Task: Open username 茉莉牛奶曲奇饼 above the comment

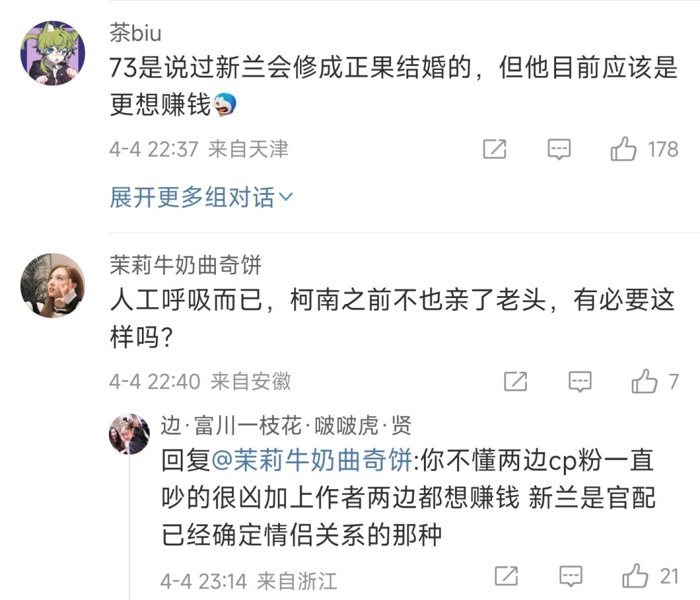Action: 185,264
